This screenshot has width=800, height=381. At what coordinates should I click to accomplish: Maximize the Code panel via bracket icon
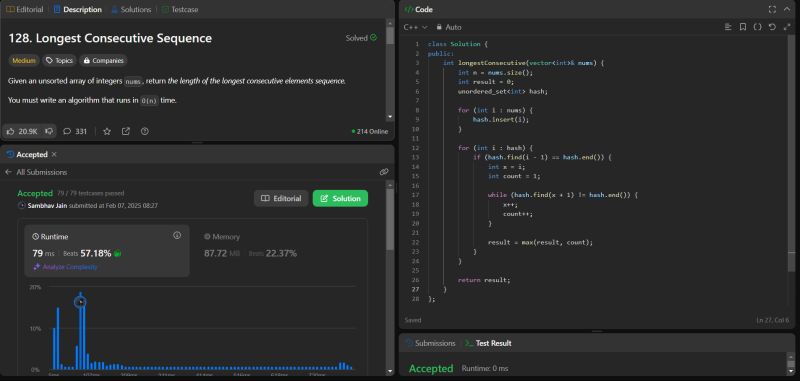pyautogui.click(x=772, y=9)
